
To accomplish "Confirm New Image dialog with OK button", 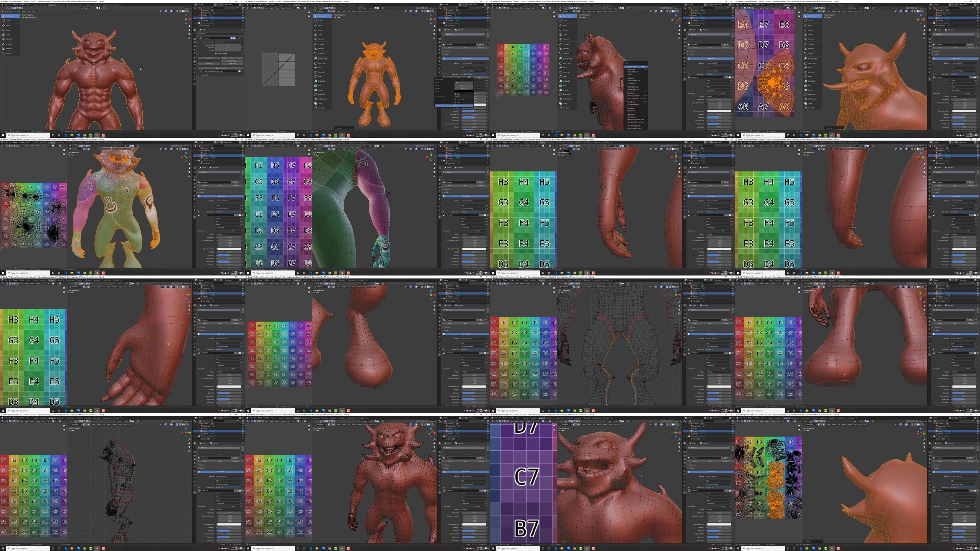I will [454, 106].
